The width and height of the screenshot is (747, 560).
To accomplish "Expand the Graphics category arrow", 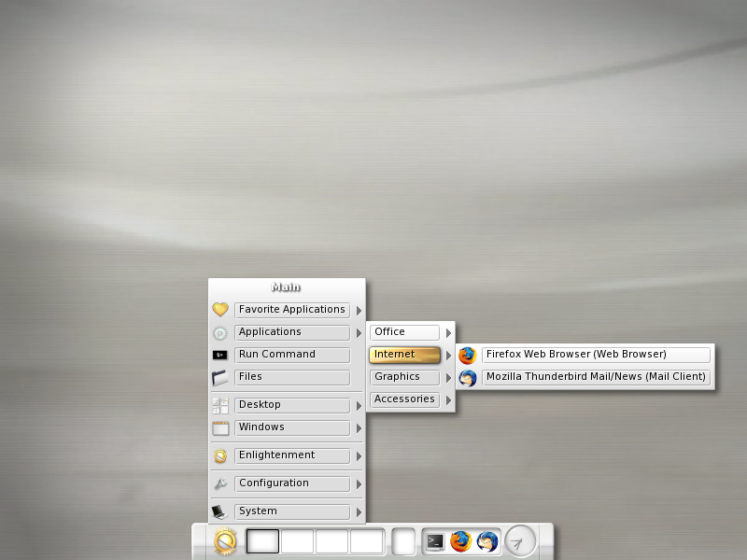I will (x=448, y=378).
